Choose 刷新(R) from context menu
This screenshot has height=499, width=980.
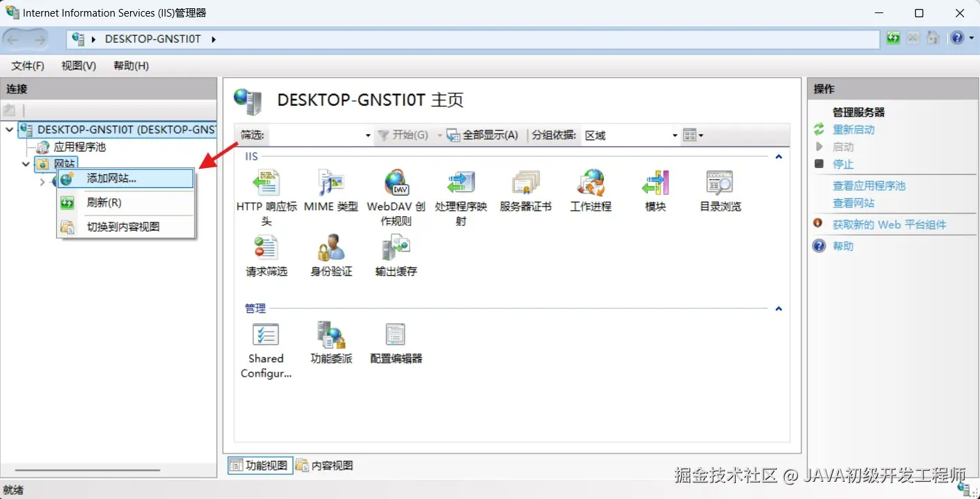(x=125, y=203)
